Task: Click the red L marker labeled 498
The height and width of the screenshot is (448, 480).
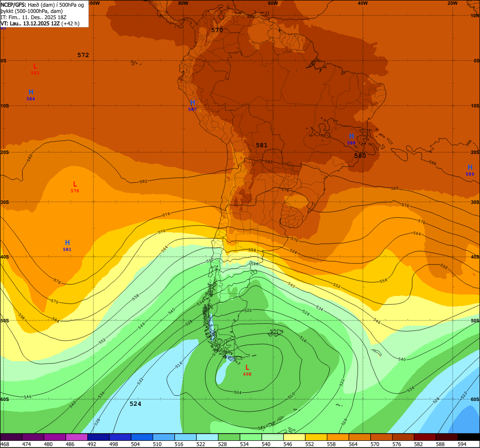Action: pyautogui.click(x=247, y=367)
